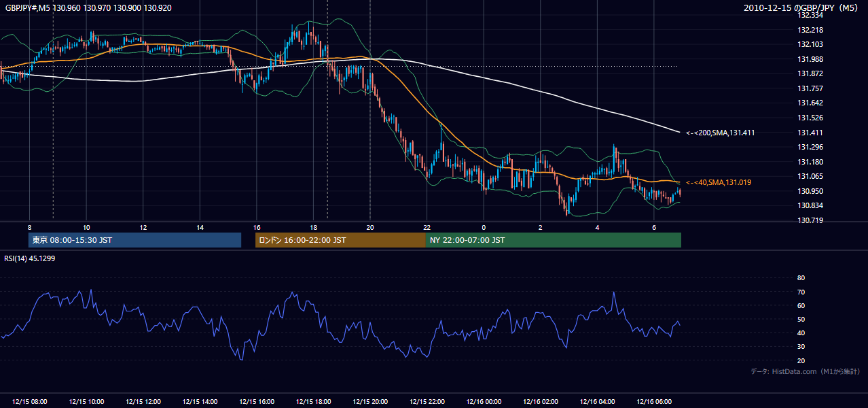Image resolution: width=868 pixels, height=408 pixels.
Task: Click hour tick 22 under the price chart
Action: coord(427,227)
